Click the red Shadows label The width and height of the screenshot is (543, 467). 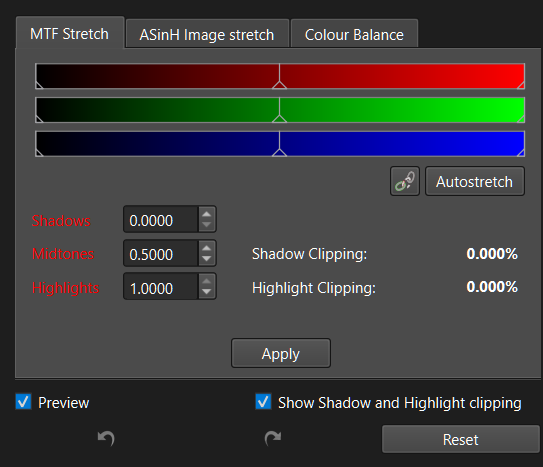coord(61,221)
